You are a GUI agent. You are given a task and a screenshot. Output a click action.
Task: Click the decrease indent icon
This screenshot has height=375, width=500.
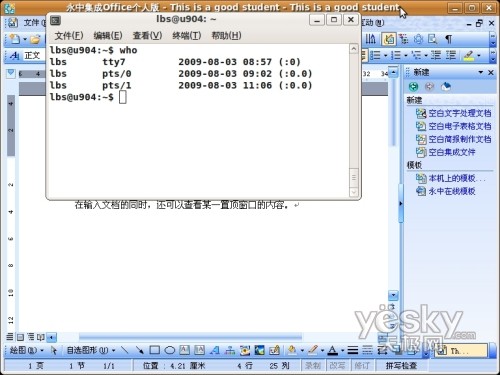435,55
